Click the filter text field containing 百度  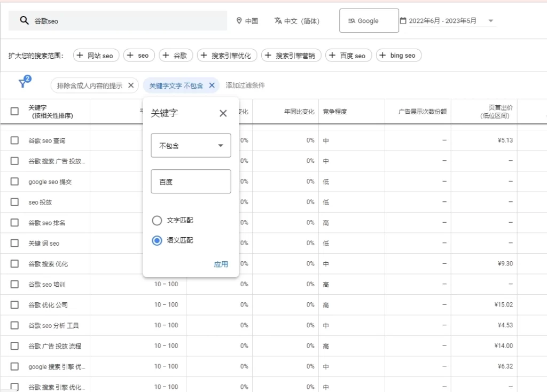pos(191,182)
